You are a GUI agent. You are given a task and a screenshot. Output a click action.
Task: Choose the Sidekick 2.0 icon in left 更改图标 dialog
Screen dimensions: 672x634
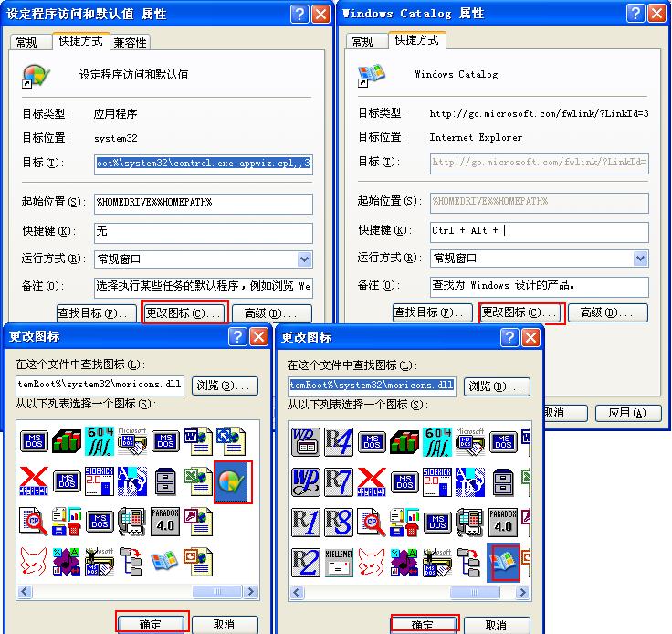[100, 481]
